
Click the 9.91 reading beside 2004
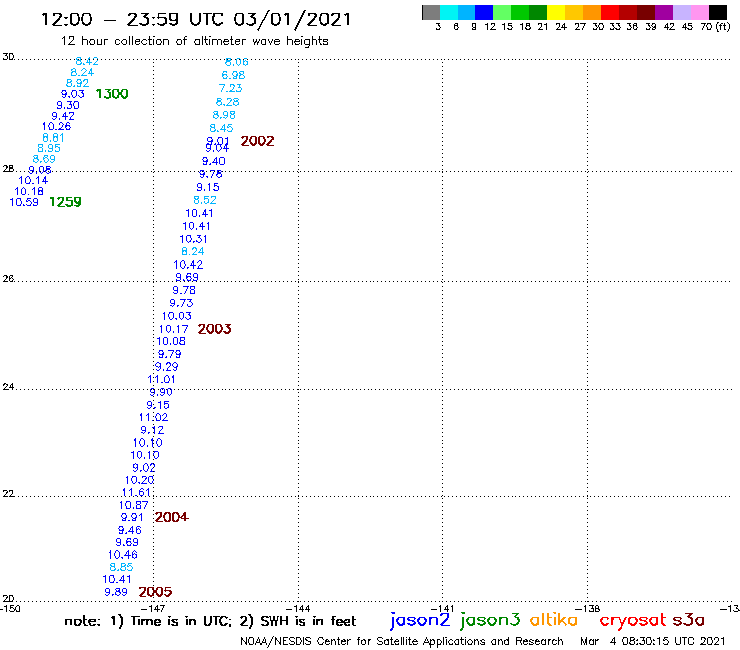pyautogui.click(x=132, y=517)
